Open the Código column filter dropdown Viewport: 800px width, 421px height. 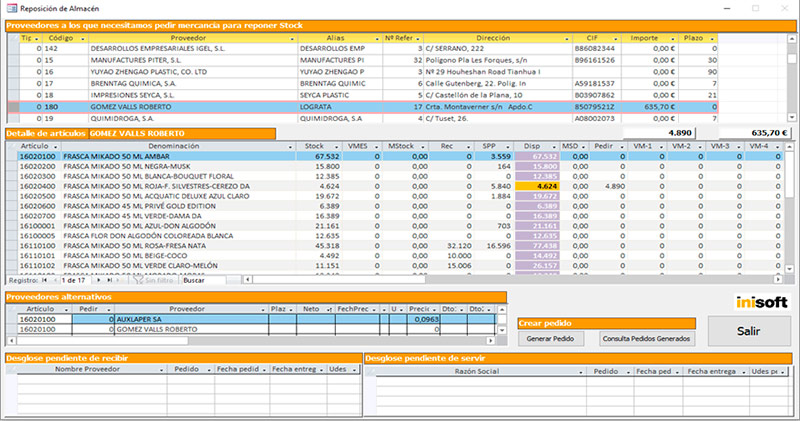tap(82, 39)
